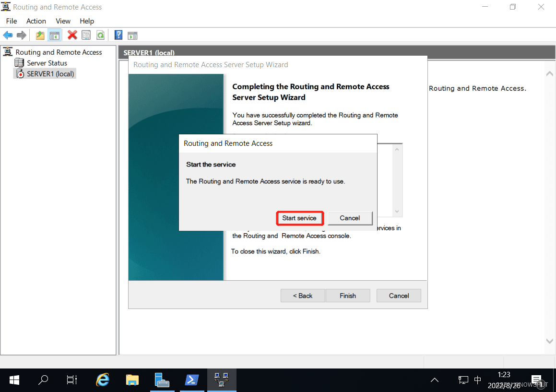
Task: Open the Action menu
Action: click(x=36, y=21)
